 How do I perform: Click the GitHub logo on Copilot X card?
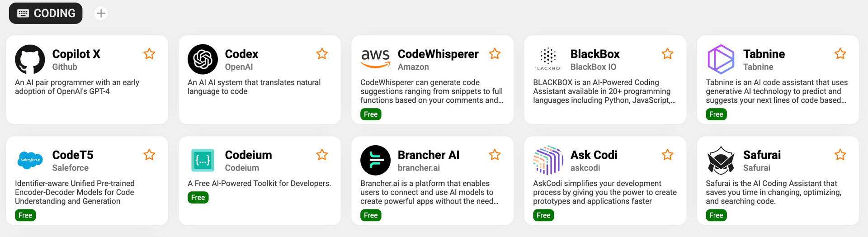[x=30, y=59]
